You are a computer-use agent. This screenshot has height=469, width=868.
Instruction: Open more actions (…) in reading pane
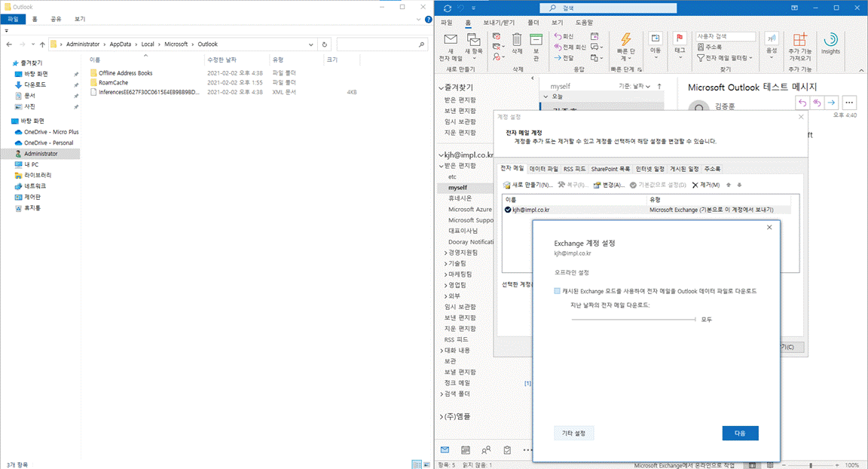pyautogui.click(x=849, y=103)
